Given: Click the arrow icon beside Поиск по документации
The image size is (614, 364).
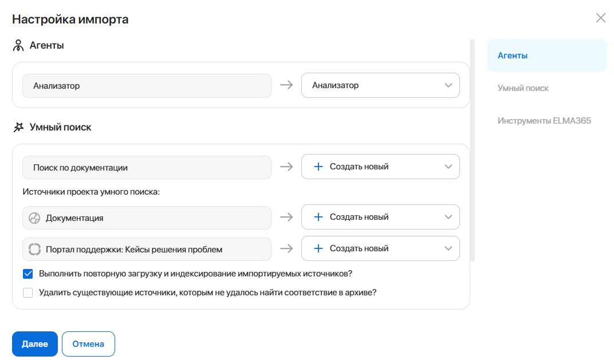Looking at the screenshot, I should coord(286,167).
